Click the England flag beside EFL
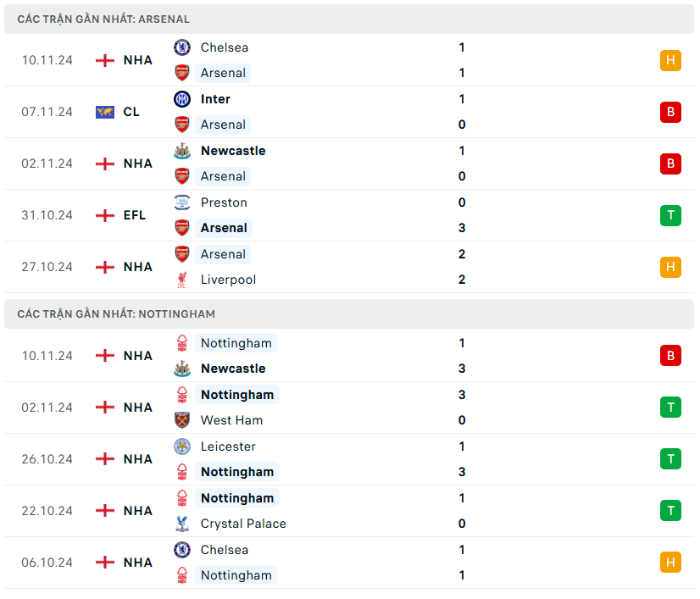This screenshot has height=599, width=700. [105, 215]
